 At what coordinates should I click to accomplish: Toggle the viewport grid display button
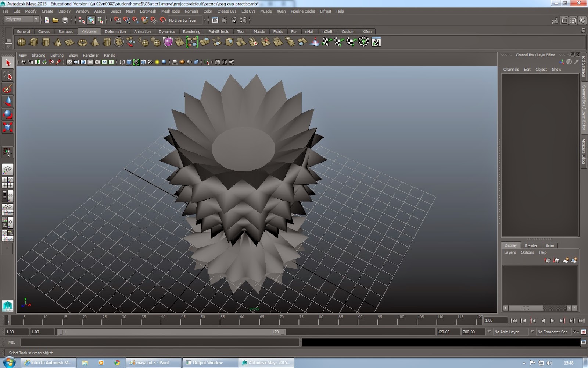point(69,62)
